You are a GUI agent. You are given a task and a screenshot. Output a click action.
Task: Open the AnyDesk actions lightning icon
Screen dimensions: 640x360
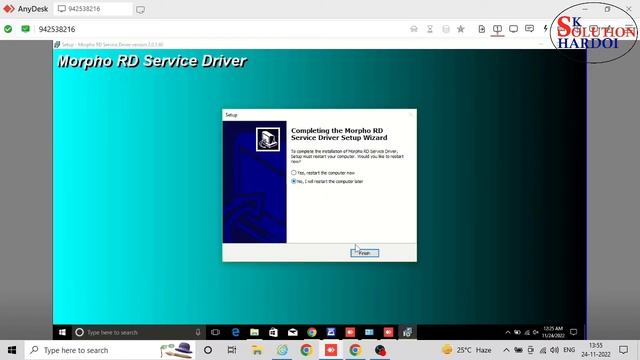545,29
